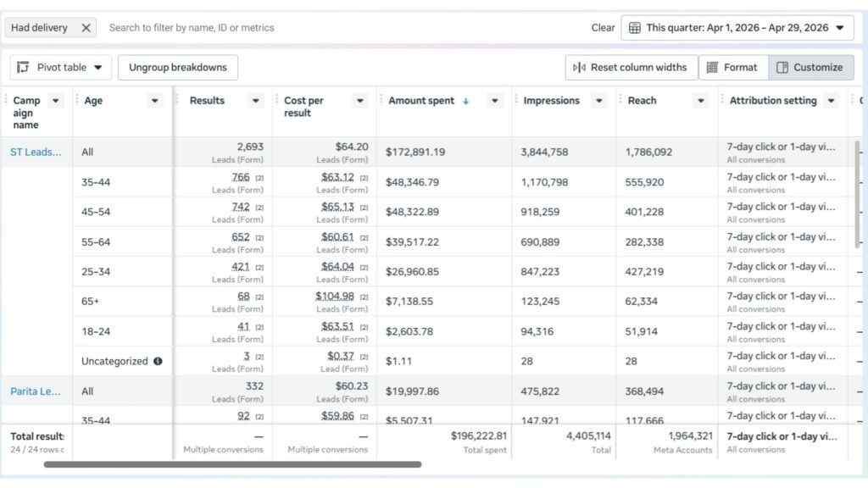Open the calendar icon for date selection
This screenshot has width=868, height=488.
634,27
